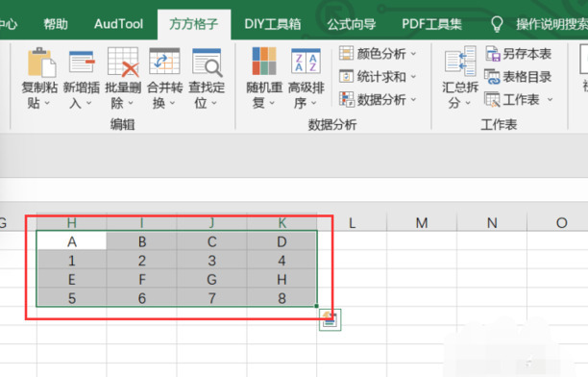Viewport: 588px width, 377px height.
Task: Switch to the 帮助 tab
Action: [56, 24]
